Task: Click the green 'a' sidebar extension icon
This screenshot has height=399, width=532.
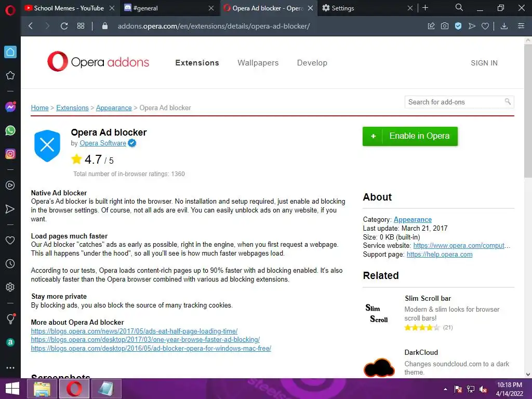Action: pos(10,342)
